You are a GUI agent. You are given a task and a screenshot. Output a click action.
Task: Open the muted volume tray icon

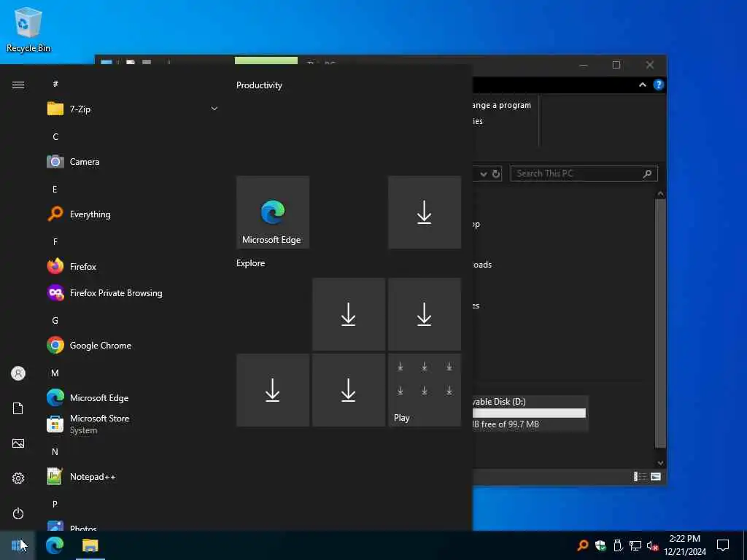point(652,545)
